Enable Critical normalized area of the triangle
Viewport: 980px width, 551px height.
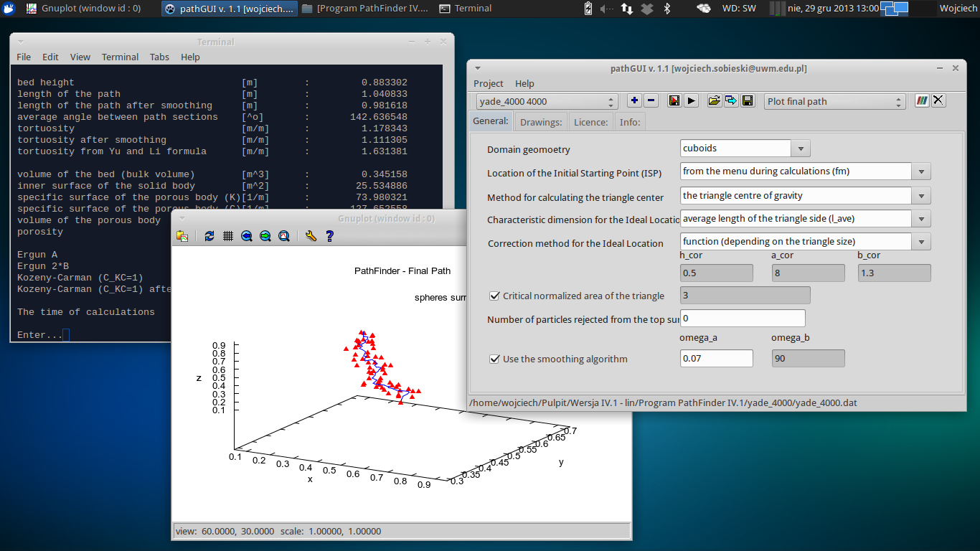pos(494,296)
